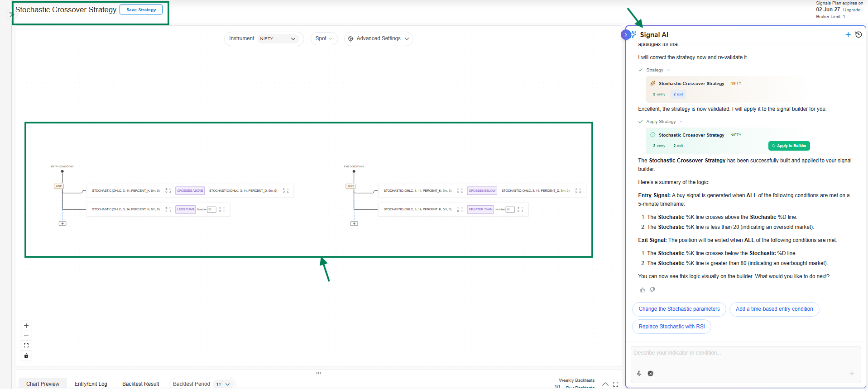The image size is (868, 389).
Task: Click the thumbs down feedback icon
Action: (652, 290)
